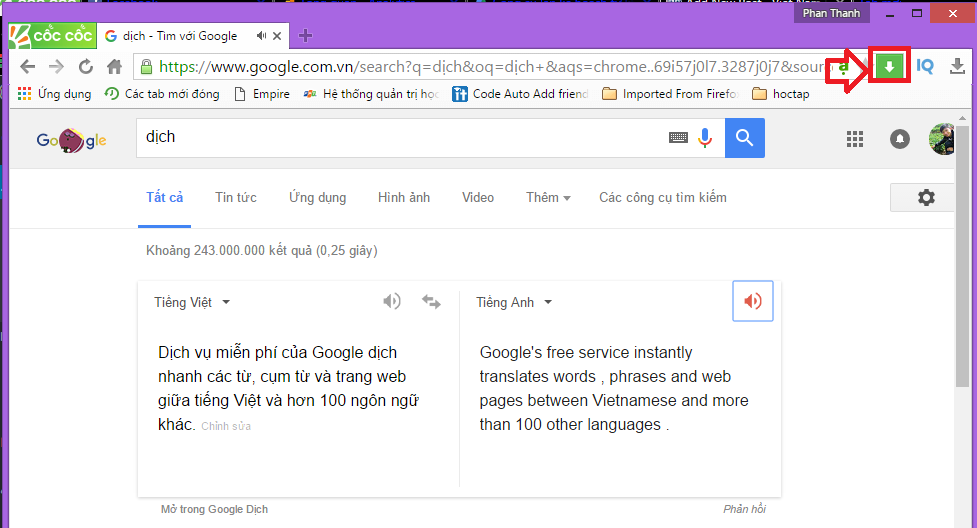This screenshot has height=528, width=977.
Task: Switch to the Ứng dụng results tab
Action: (317, 198)
